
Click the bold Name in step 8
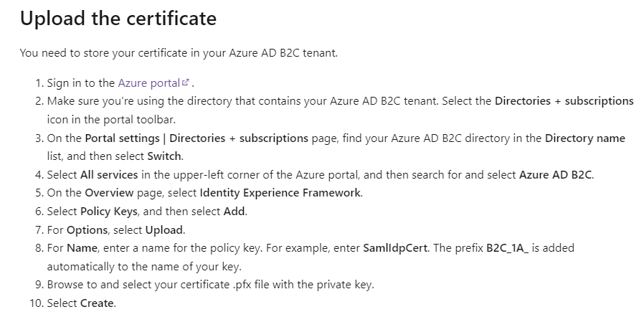82,248
